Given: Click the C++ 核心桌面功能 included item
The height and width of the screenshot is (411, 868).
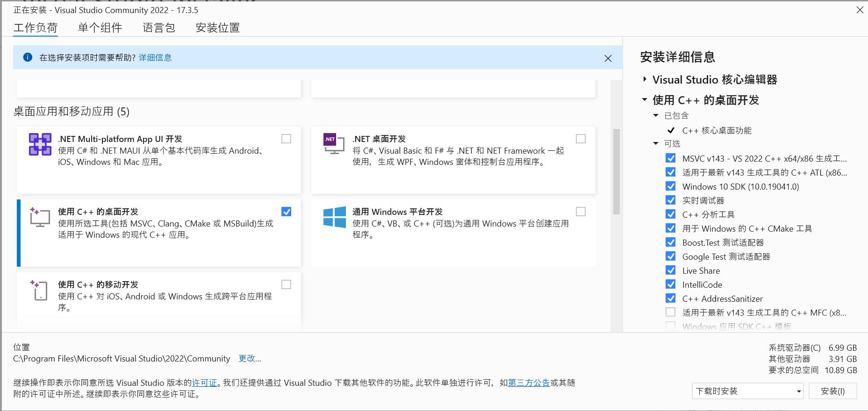Looking at the screenshot, I should coord(717,130).
